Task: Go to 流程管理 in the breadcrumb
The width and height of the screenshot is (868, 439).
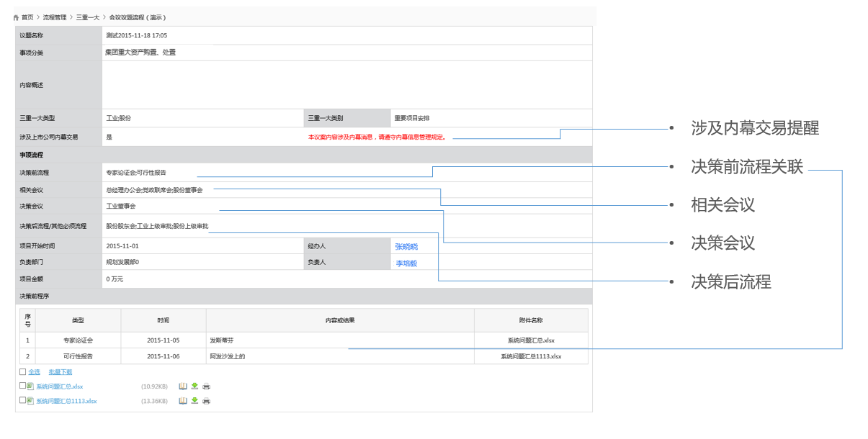Action: pyautogui.click(x=55, y=17)
